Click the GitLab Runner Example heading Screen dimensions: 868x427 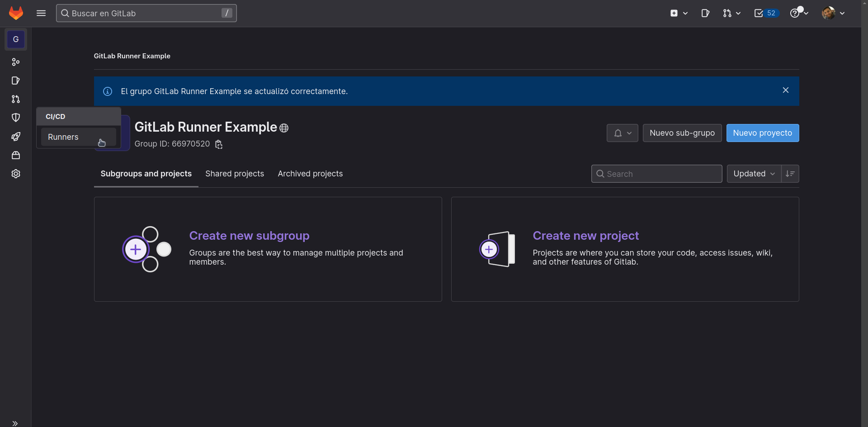(x=206, y=127)
